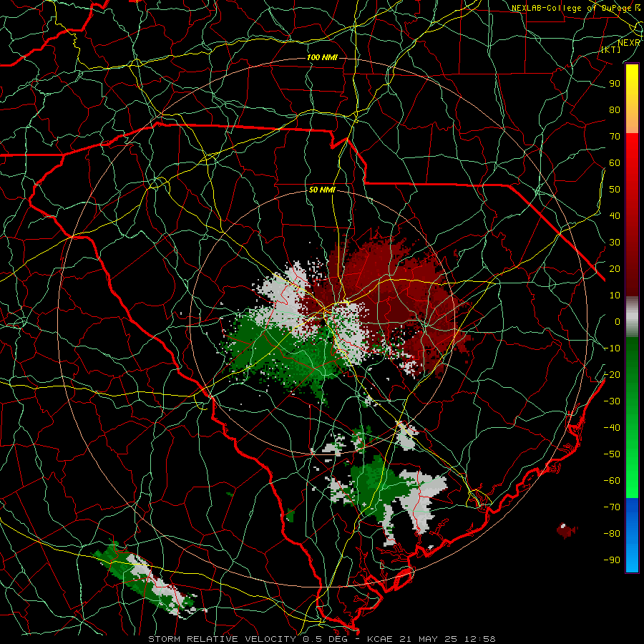Click the -90 value on the velocity scale
Viewport: 644px width, 644px height.
point(612,560)
